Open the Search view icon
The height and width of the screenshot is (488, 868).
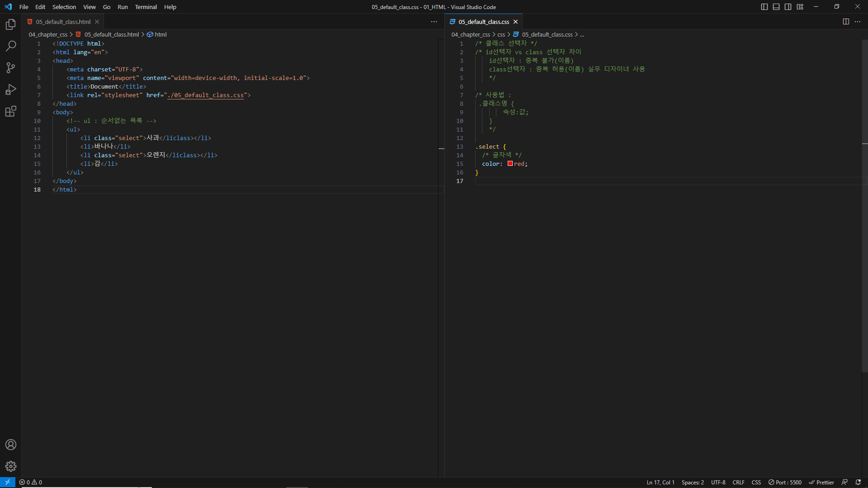tap(11, 46)
